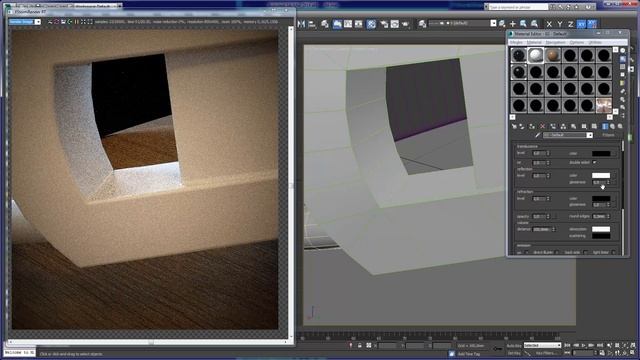Open Key Filters dialog

point(546,353)
